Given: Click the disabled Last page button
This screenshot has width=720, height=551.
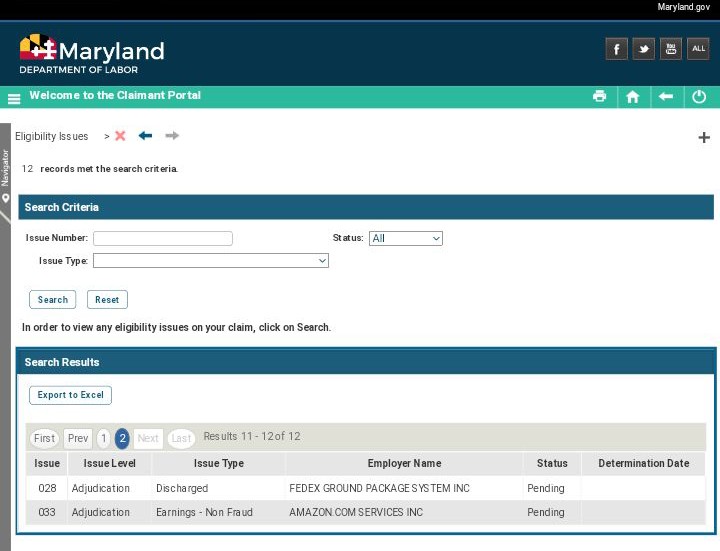Looking at the screenshot, I should (181, 439).
